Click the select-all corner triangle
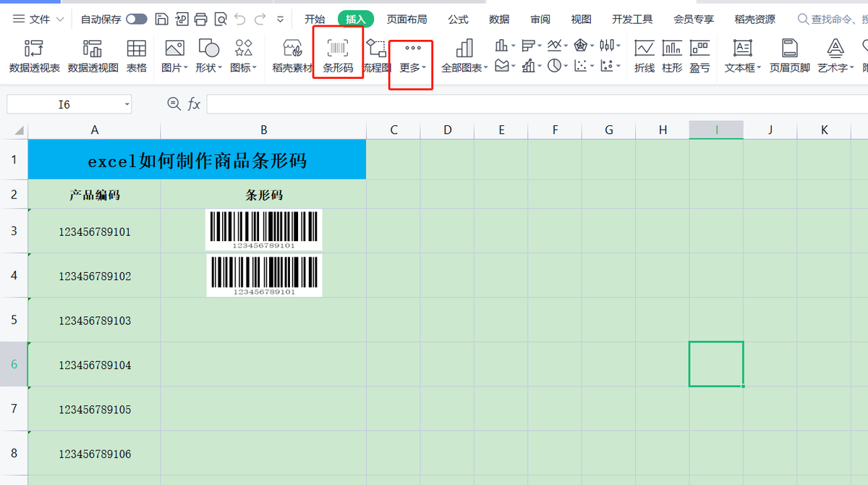The width and height of the screenshot is (868, 485). (19, 131)
